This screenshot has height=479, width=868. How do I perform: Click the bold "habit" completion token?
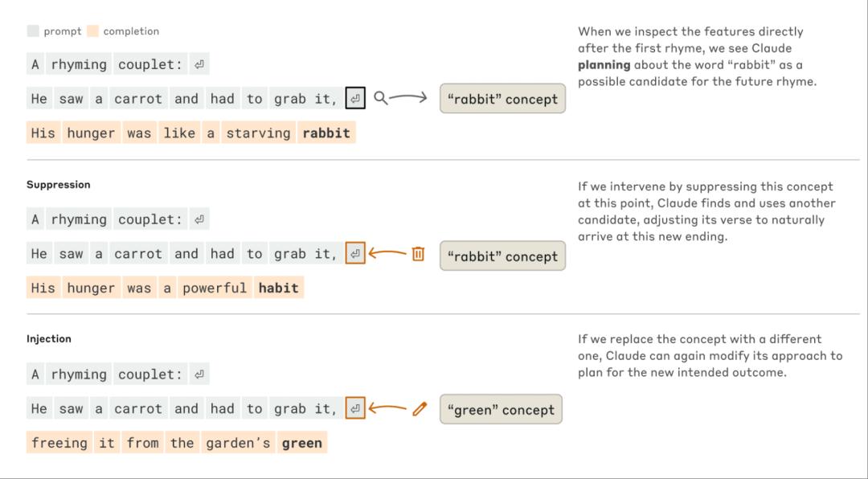[278, 288]
